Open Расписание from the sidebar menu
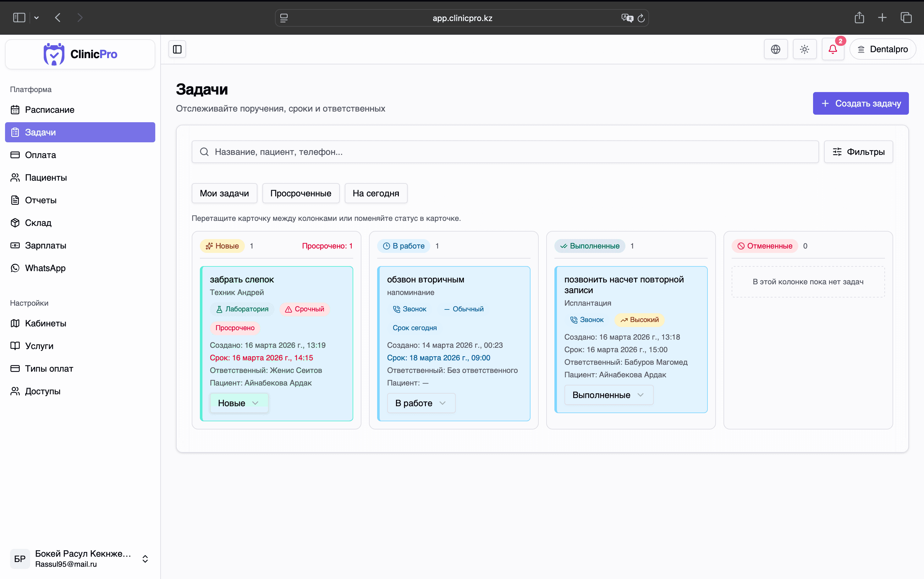This screenshot has width=924, height=579. [x=49, y=110]
